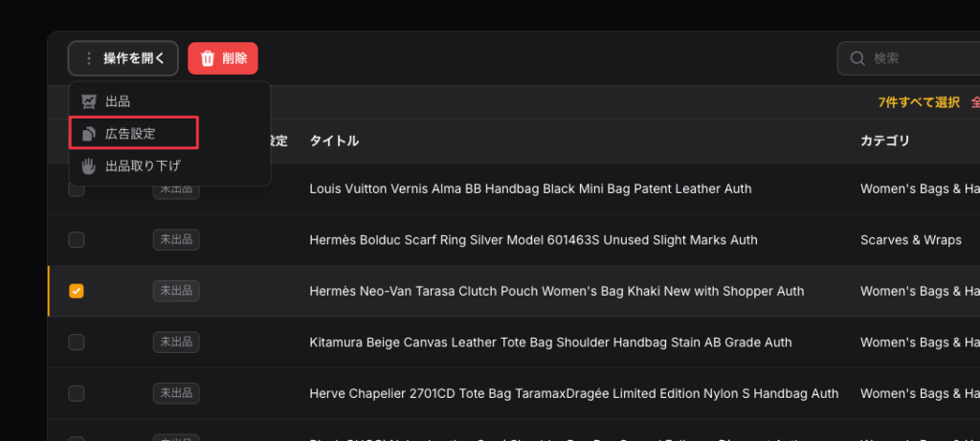Click the カテゴリ column header
The width and height of the screenshot is (980, 441).
[884, 141]
